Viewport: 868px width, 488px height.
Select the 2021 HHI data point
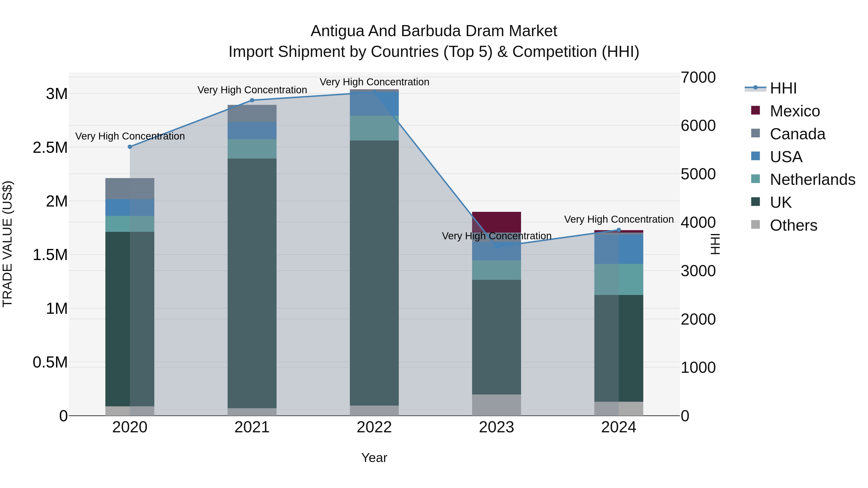pos(252,100)
